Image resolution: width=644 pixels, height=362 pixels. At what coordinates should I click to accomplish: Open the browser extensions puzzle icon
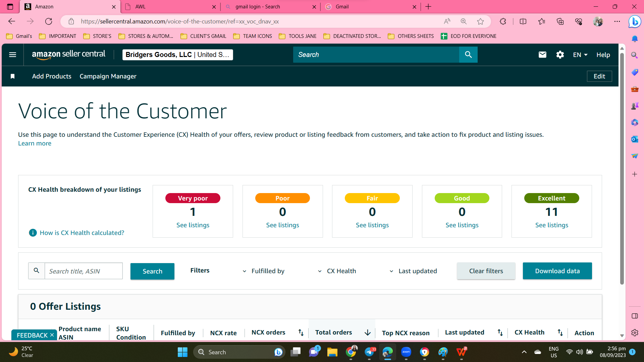[503, 21]
